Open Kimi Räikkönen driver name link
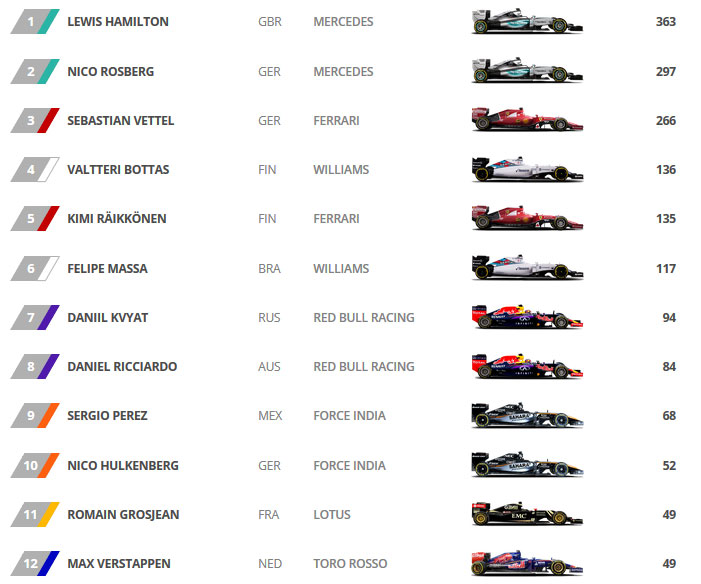Viewport: 701px width, 584px height. pos(117,219)
